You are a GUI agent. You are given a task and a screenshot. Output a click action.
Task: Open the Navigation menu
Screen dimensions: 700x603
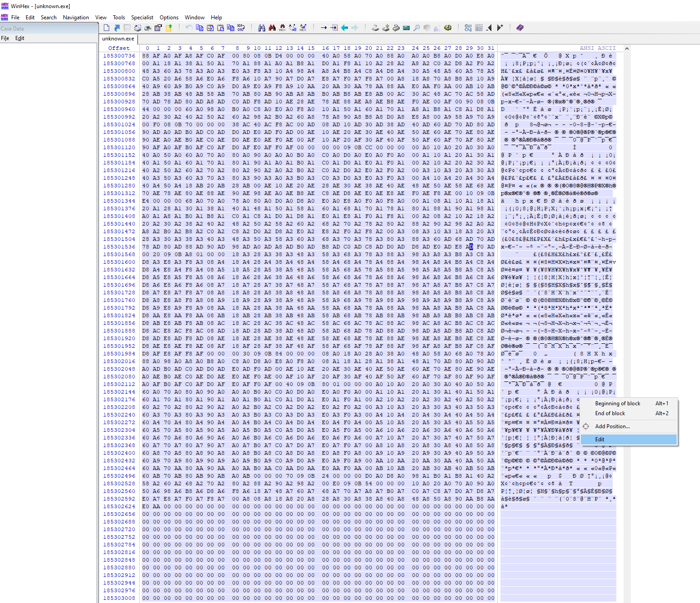coord(76,18)
